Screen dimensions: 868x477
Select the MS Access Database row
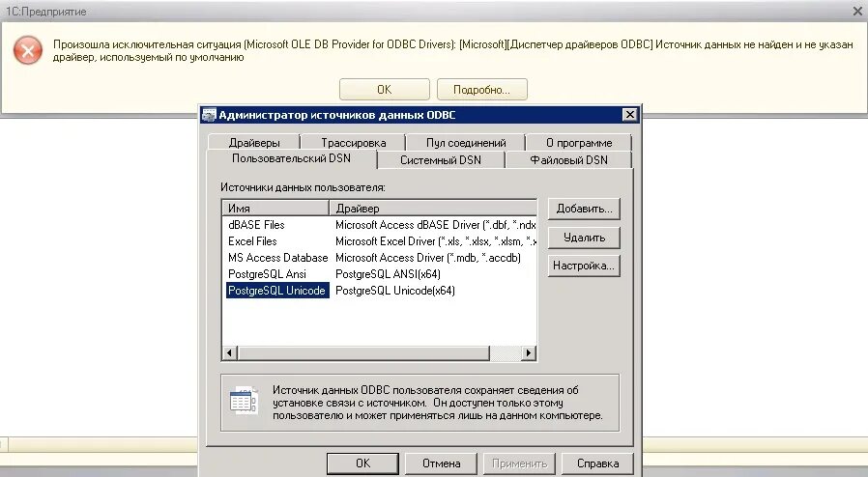(277, 258)
